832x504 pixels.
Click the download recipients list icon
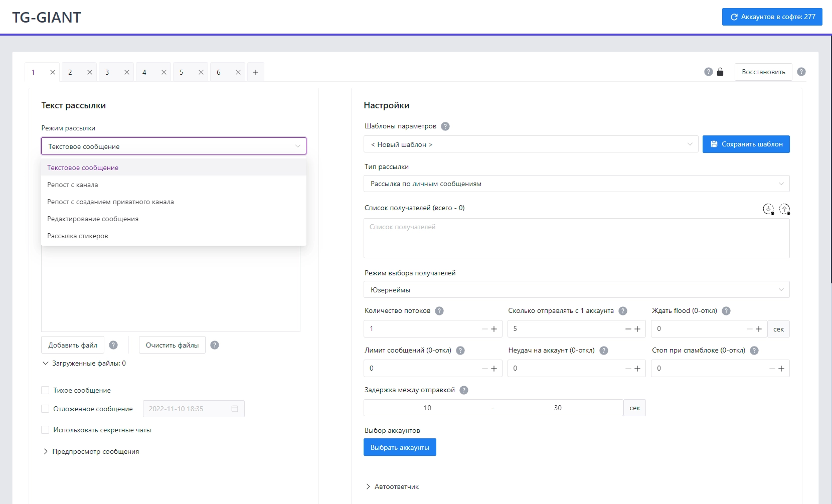coord(768,209)
